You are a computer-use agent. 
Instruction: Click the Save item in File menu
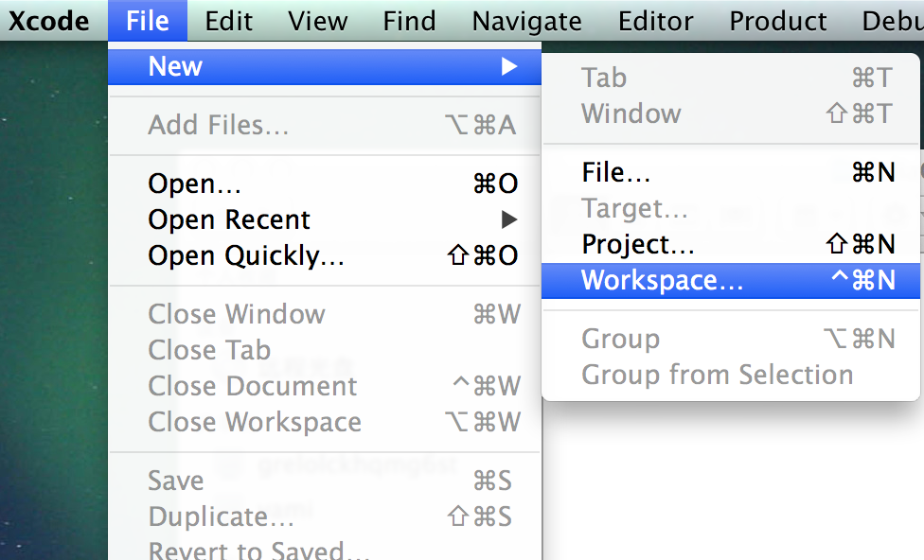(325, 481)
